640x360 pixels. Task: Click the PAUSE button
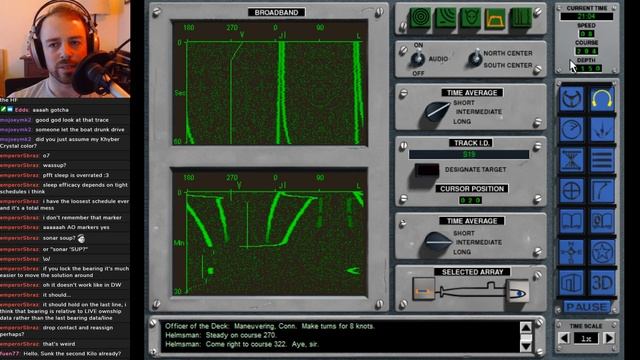[x=587, y=307]
